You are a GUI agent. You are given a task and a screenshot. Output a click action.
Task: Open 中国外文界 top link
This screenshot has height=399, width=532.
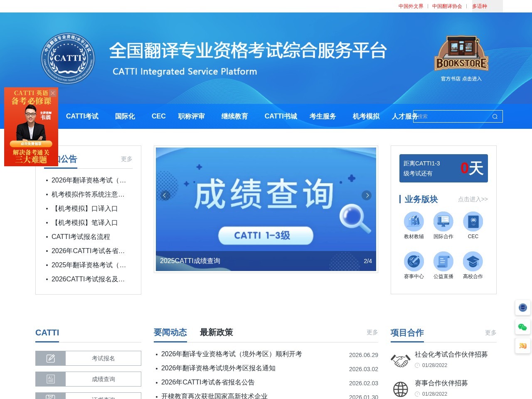coord(411,6)
